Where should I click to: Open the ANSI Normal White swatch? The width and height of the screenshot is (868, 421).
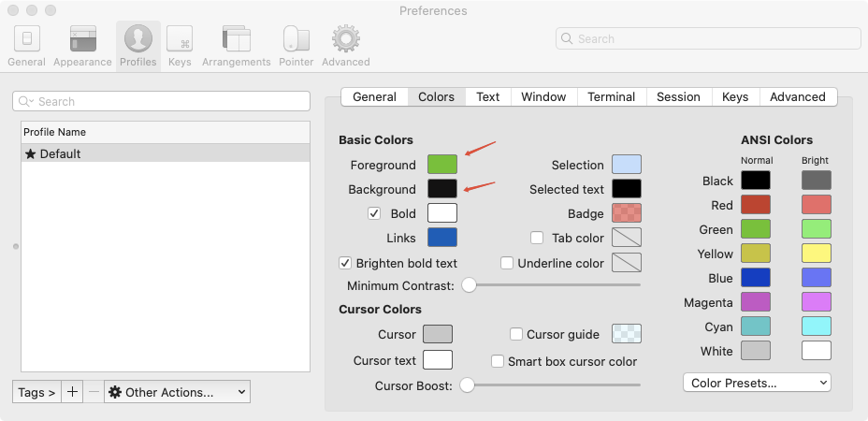click(x=756, y=351)
